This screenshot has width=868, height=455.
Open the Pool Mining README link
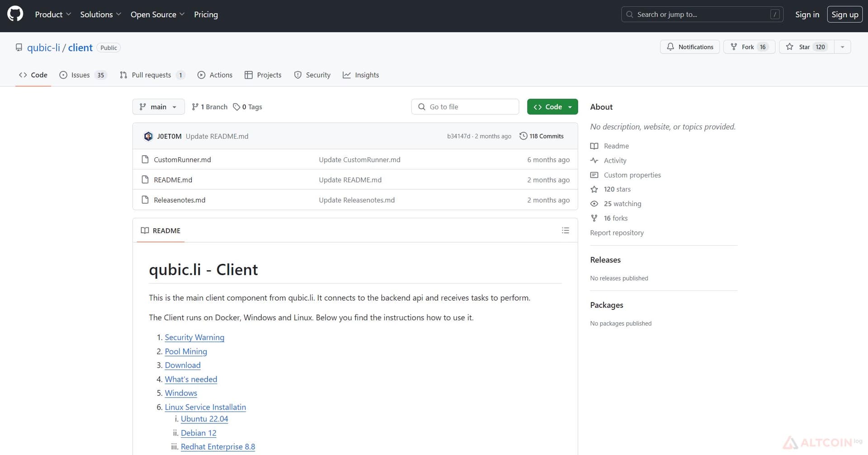186,351
